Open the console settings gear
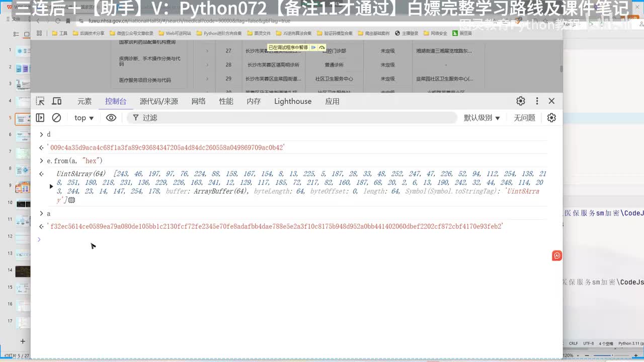Viewport: 644px width, 362px height. pos(551,118)
